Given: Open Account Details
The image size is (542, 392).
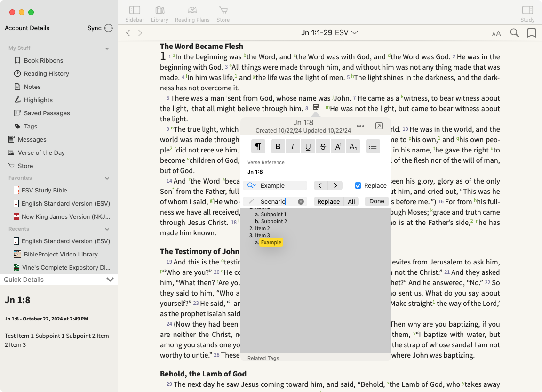Looking at the screenshot, I should point(27,28).
